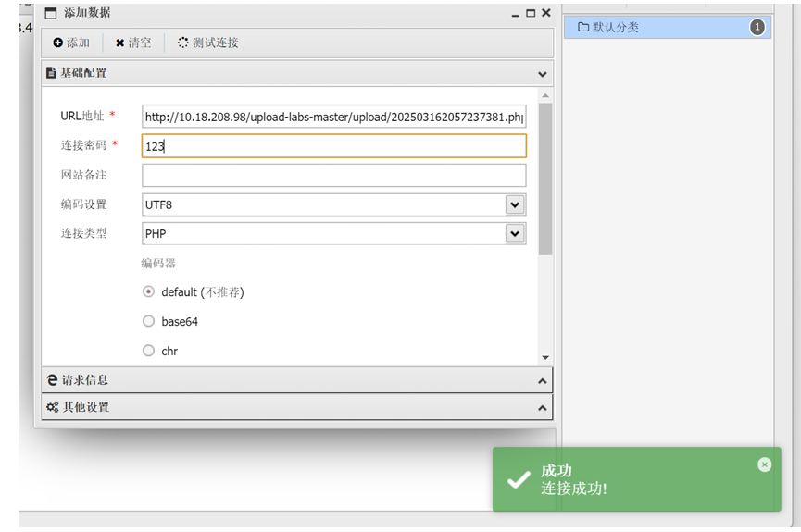Click the form's vertical scrollbar down arrow
This screenshot has width=801, height=532.
click(x=544, y=357)
